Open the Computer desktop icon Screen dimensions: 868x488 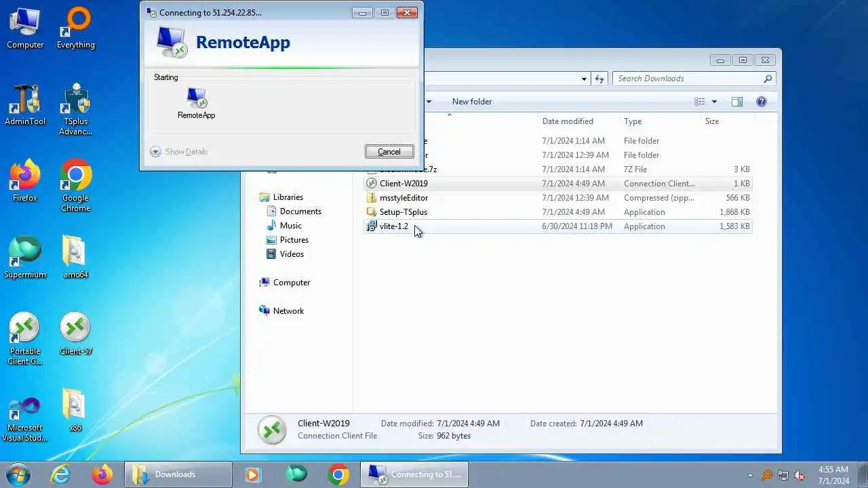(x=25, y=28)
